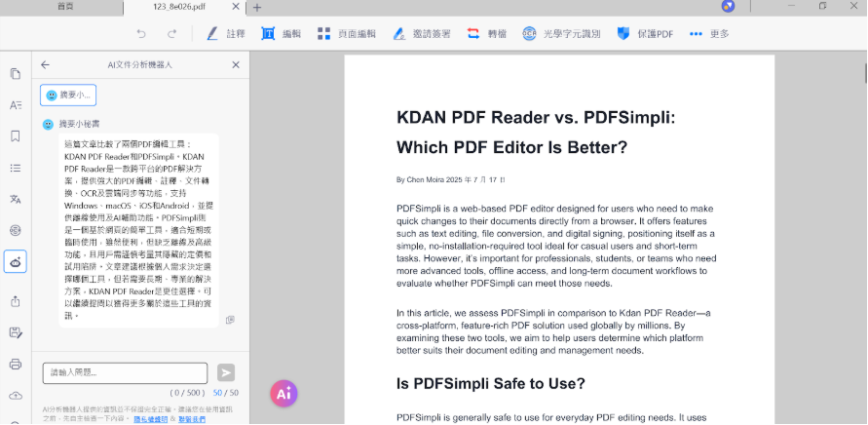Viewport: 868px width, 425px height.
Task: Click the save-as sidebar icon
Action: 16,332
